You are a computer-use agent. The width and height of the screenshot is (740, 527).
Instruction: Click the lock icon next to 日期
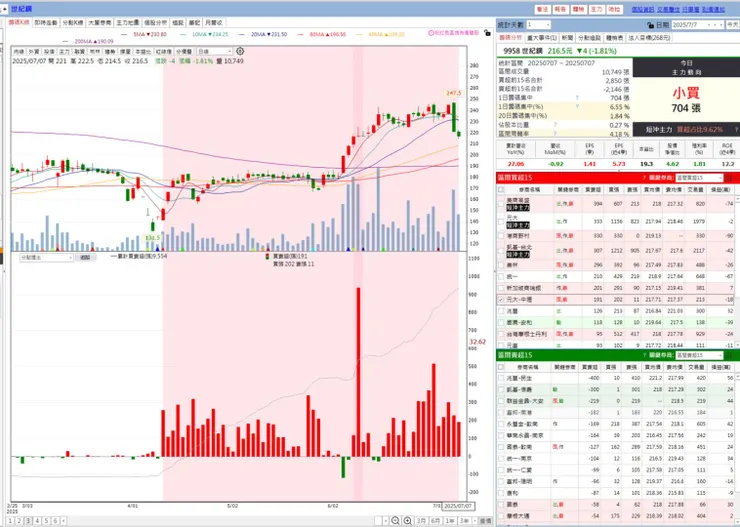(651, 25)
